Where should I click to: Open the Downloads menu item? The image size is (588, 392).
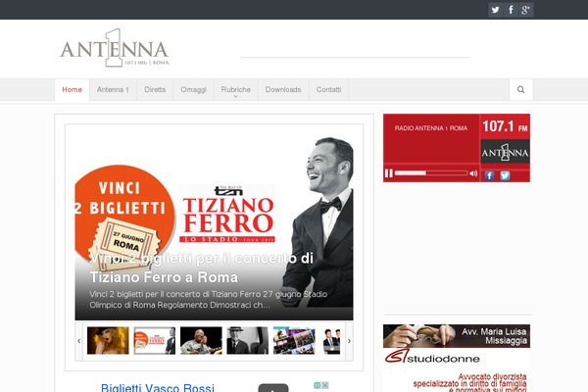283,89
